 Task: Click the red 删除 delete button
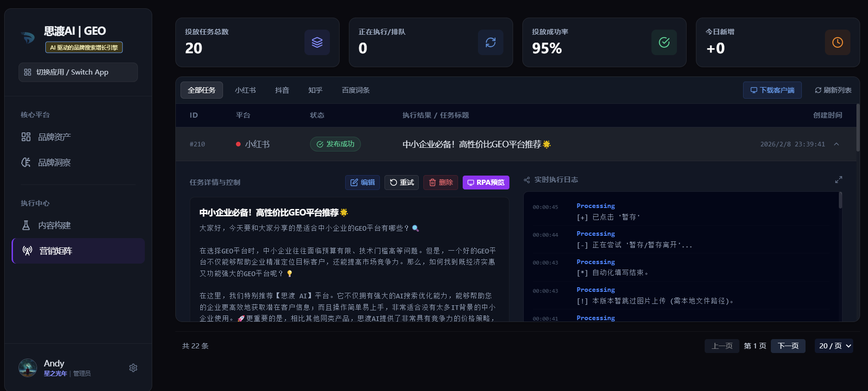click(x=440, y=183)
